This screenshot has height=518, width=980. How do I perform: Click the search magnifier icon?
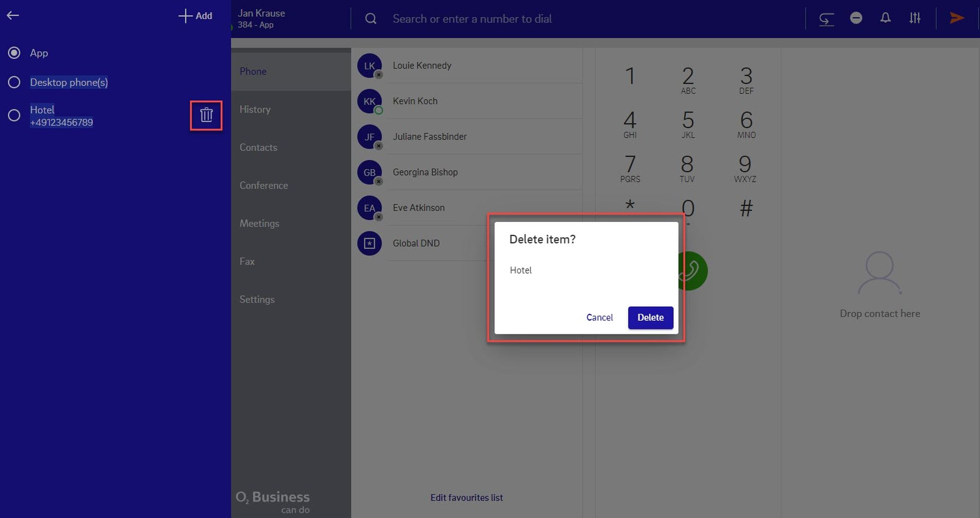pyautogui.click(x=371, y=19)
